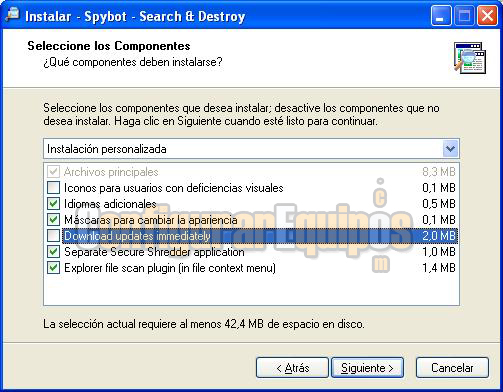
Task: Click the setup wizard image at top right
Action: point(470,57)
